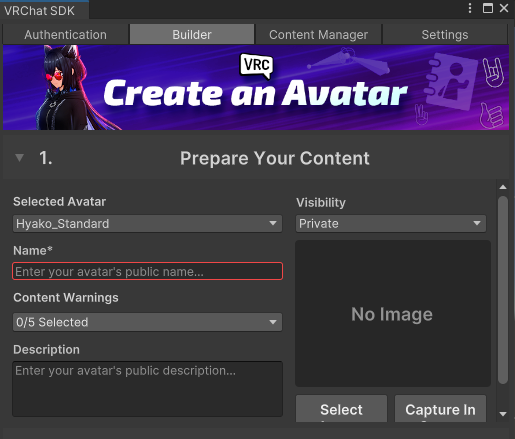
Task: Switch to the Authentication tab
Action: (66, 35)
